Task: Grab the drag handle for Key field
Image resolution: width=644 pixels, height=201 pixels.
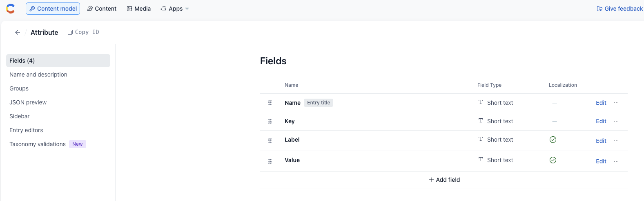Action: [x=270, y=121]
